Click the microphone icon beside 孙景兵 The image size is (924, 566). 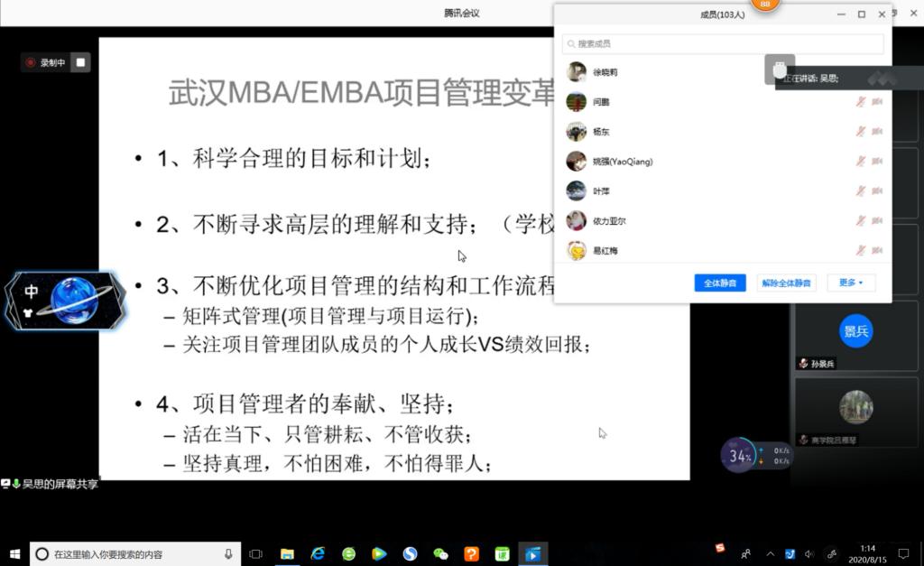click(803, 363)
